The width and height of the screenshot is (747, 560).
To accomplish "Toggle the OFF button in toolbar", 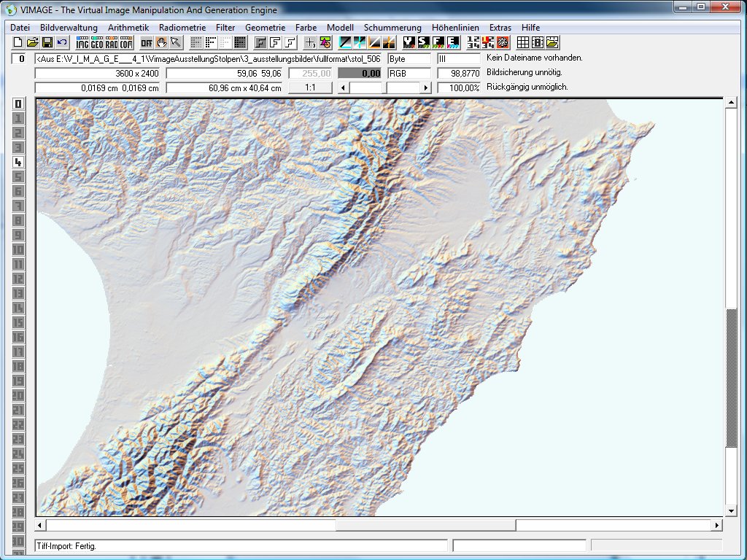I will click(x=147, y=42).
